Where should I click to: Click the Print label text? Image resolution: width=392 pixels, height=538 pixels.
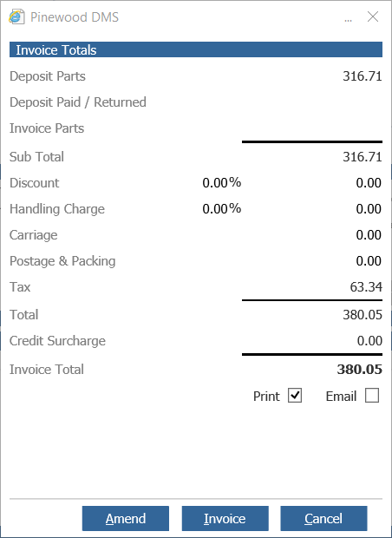[x=266, y=397]
